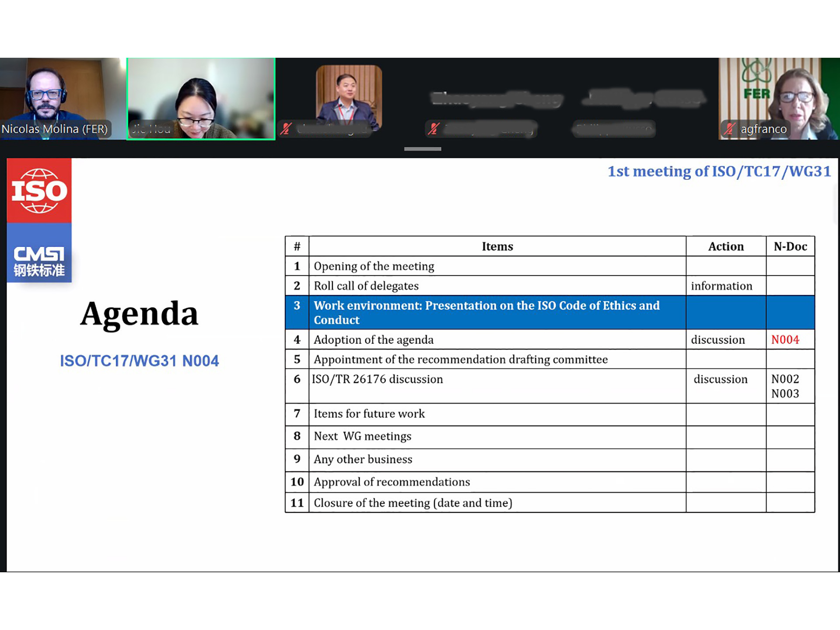This screenshot has width=840, height=630.
Task: Click the muted microphone icon beside agfranco
Action: coord(729,129)
